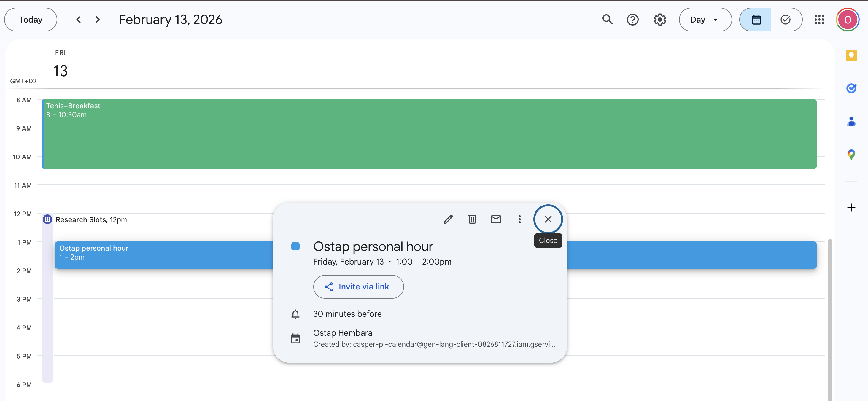Delete event using the trash icon
Image resolution: width=868 pixels, height=401 pixels.
click(x=472, y=219)
